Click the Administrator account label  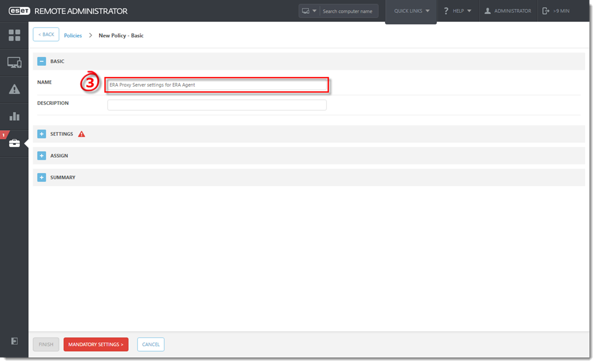(x=513, y=11)
